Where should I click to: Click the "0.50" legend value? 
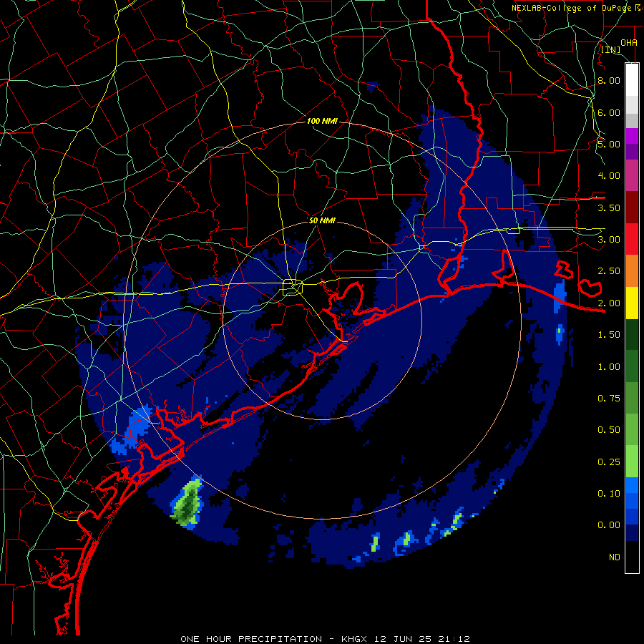pos(609,430)
